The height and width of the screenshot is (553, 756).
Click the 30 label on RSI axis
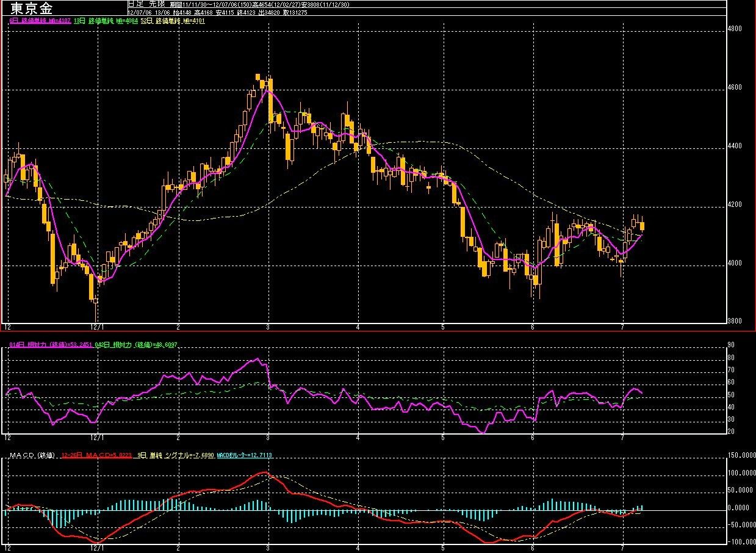[x=730, y=420]
